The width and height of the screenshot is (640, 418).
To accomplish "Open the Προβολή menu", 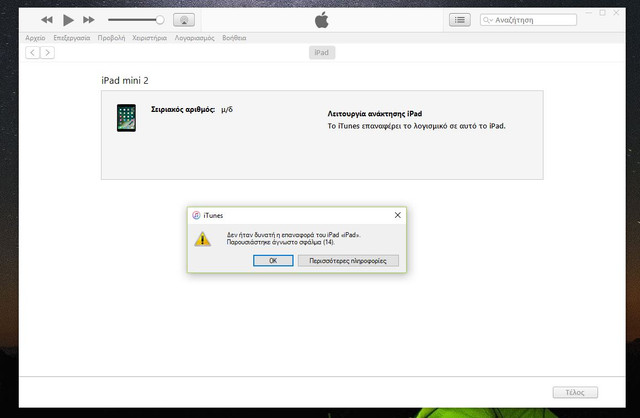I will 111,38.
